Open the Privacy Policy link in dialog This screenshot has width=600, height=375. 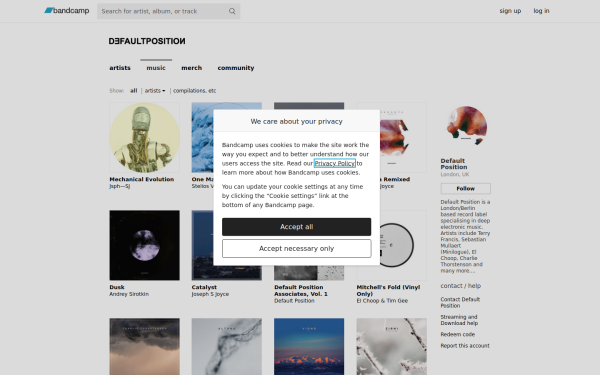point(334,163)
